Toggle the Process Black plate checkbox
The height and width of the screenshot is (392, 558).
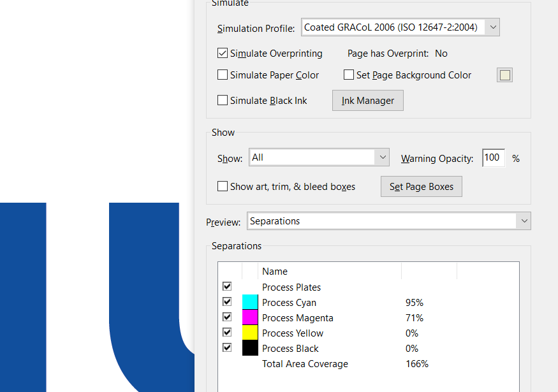pos(227,347)
